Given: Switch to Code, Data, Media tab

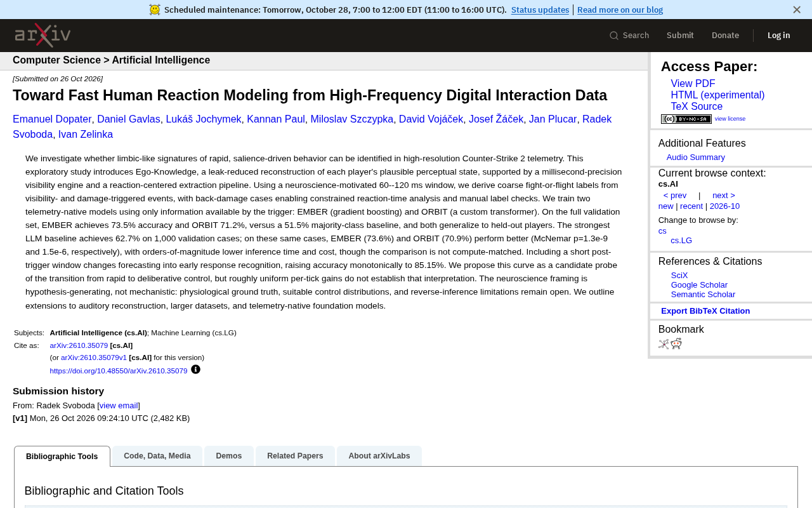Looking at the screenshot, I should 157,456.
